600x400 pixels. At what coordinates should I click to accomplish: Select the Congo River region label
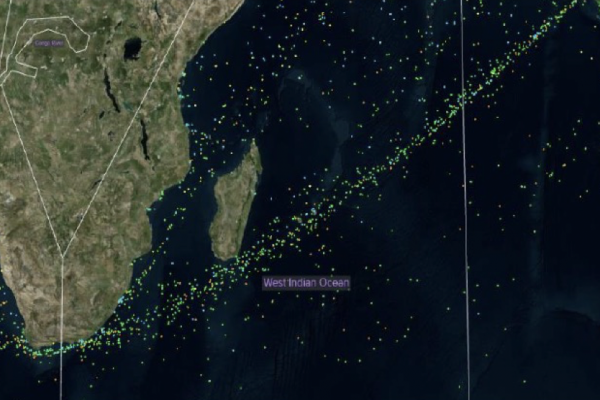point(49,43)
